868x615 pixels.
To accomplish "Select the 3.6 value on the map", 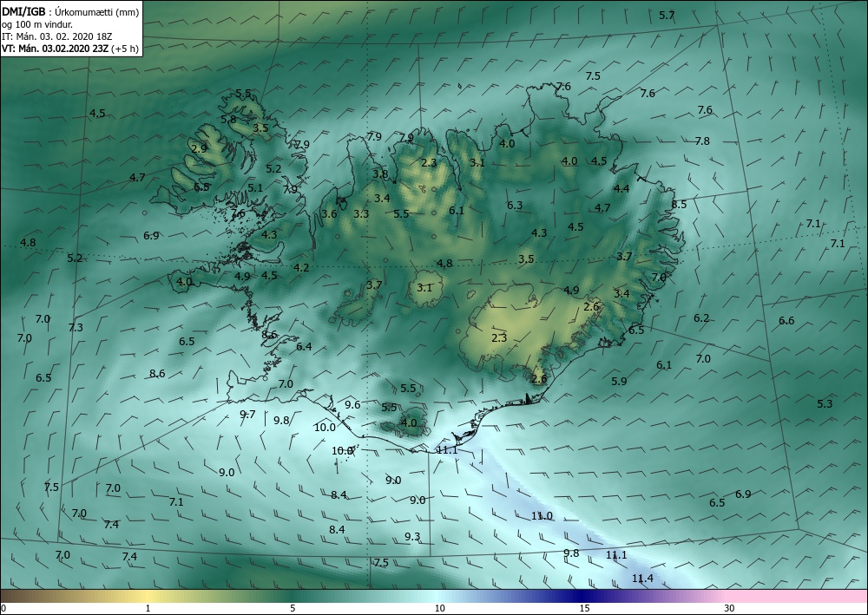I will pyautogui.click(x=329, y=214).
